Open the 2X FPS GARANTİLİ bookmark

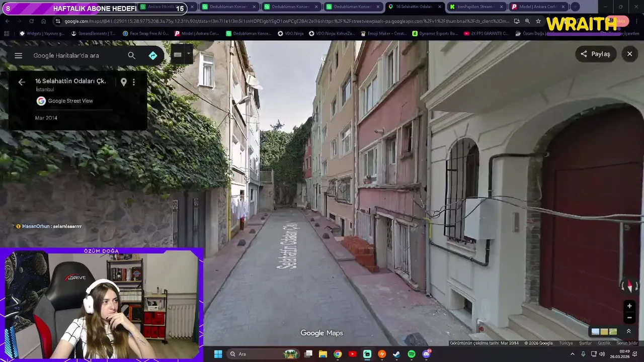pyautogui.click(x=486, y=34)
